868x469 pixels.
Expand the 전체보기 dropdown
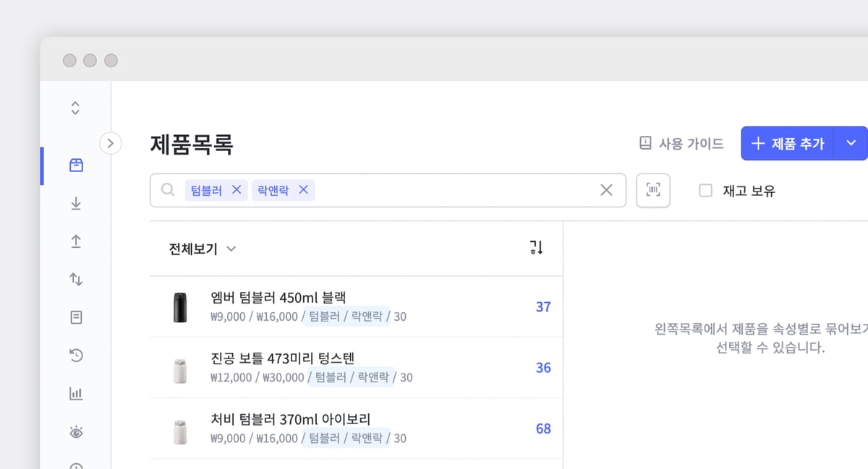(x=203, y=249)
